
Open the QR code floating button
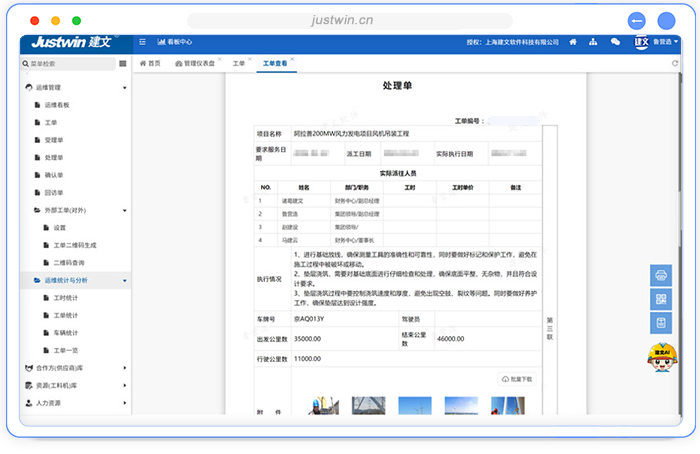(x=661, y=299)
